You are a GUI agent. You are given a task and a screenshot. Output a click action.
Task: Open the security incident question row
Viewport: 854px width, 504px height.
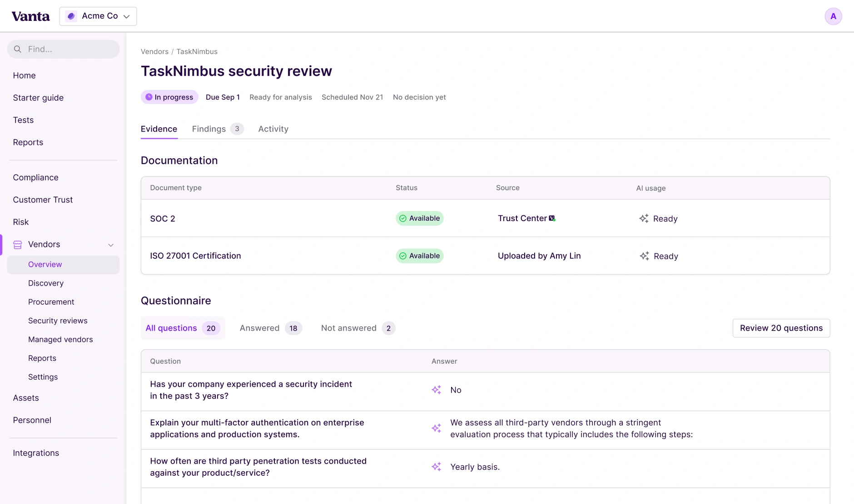[x=485, y=392]
